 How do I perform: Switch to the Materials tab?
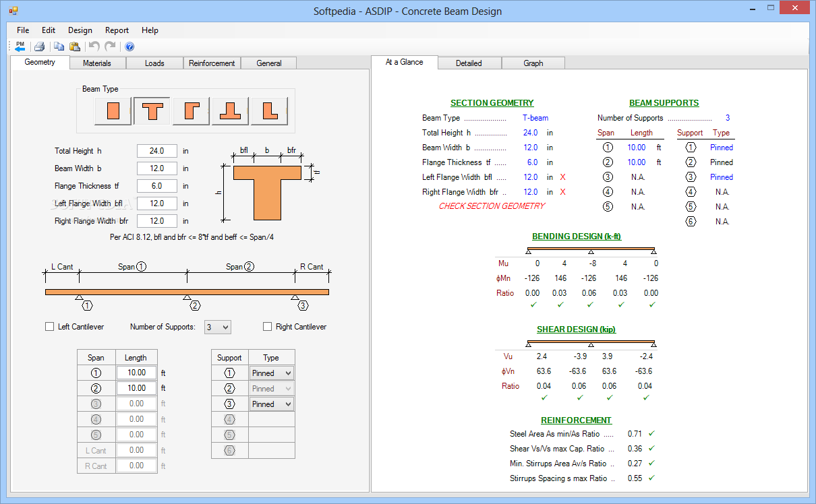point(98,63)
